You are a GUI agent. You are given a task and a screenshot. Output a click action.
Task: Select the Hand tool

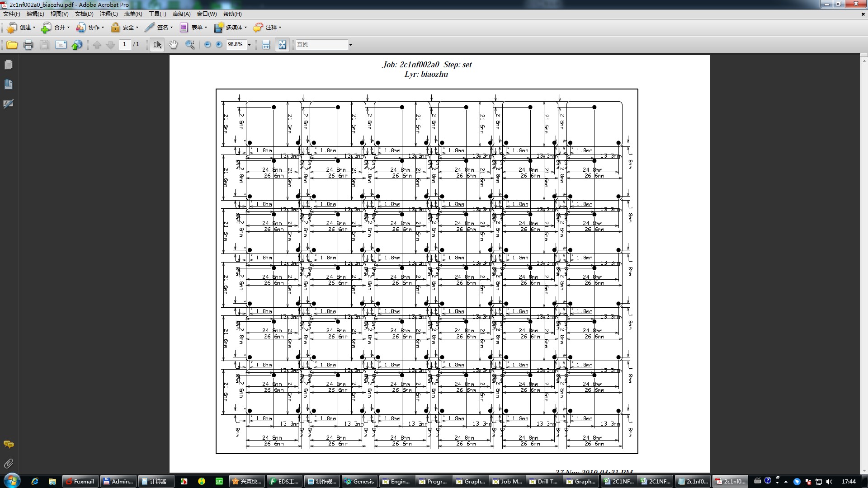173,45
